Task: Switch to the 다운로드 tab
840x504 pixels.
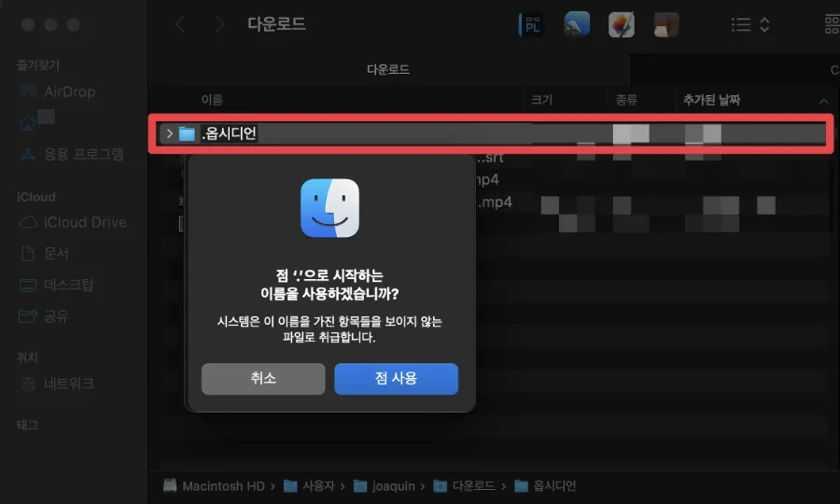Action: (388, 70)
